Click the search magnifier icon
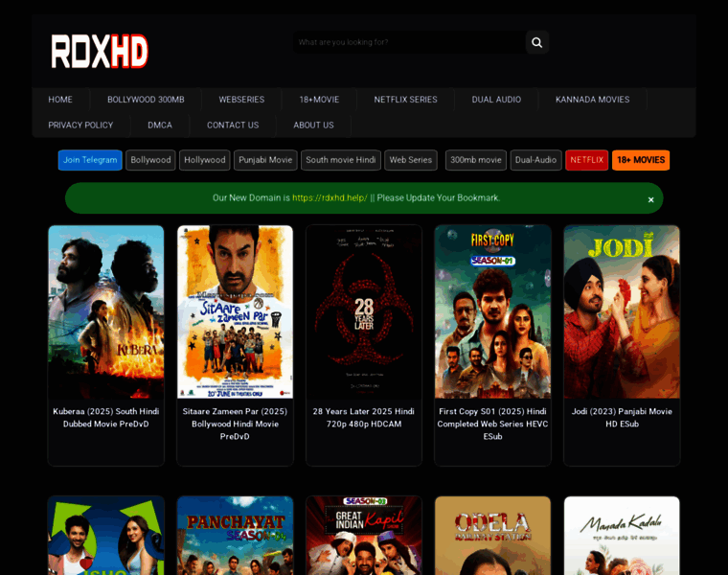 (x=536, y=42)
